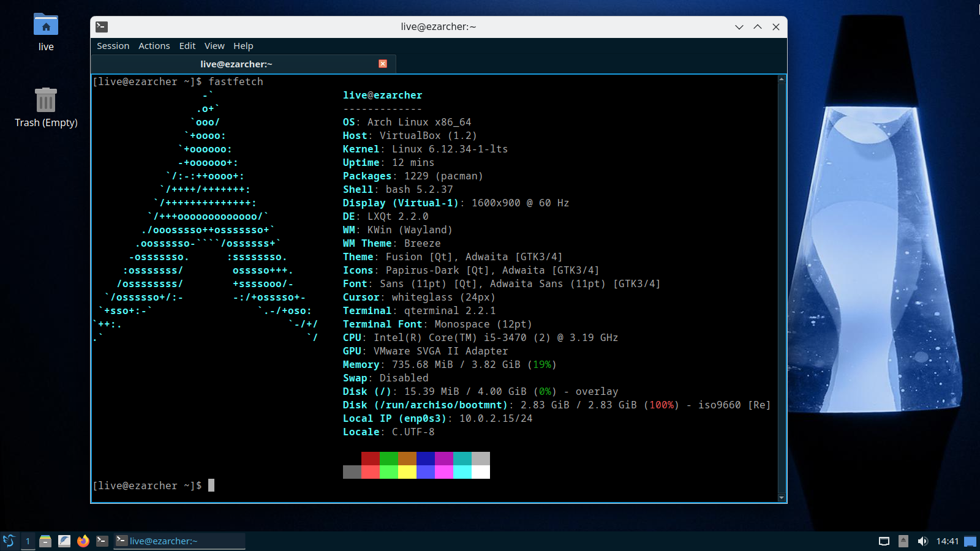Close the live@ezarcher terminal tab
The image size is (980, 551).
[383, 64]
